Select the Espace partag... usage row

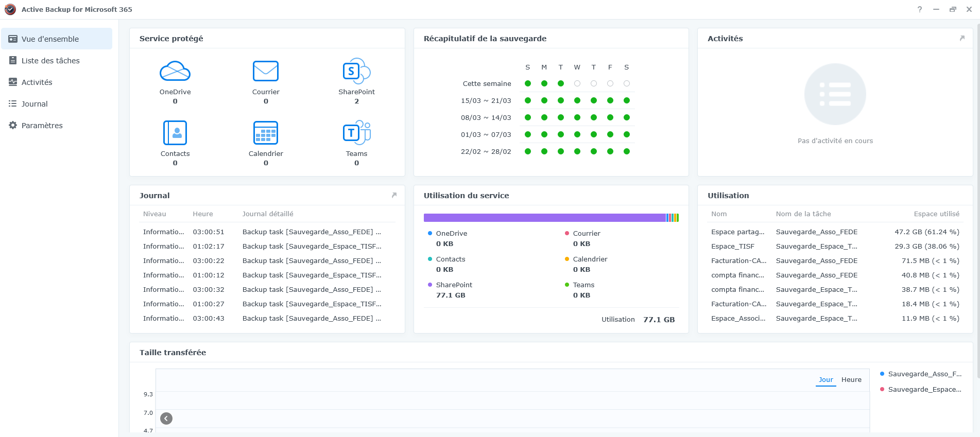[x=835, y=232]
